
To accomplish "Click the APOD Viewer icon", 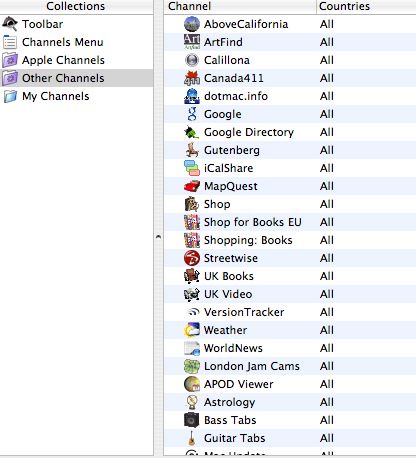I will 192,384.
